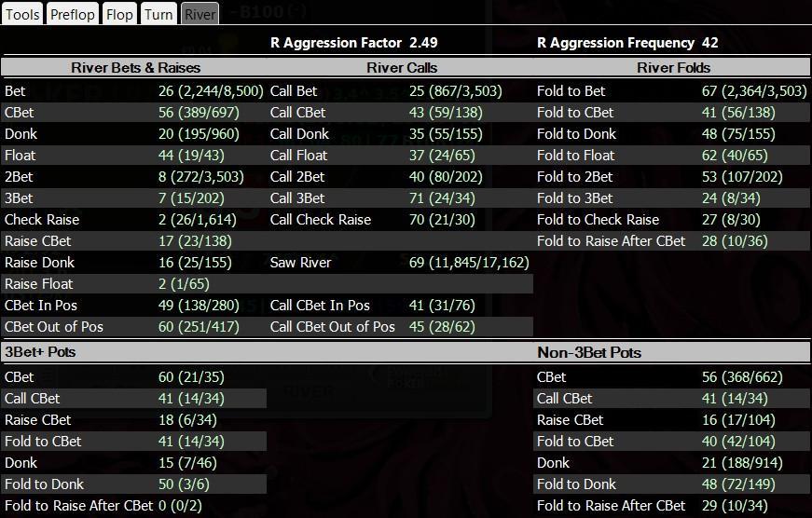This screenshot has width=812, height=518.
Task: Select CBet Out of Pos value 60 (251/417)
Action: click(x=199, y=327)
